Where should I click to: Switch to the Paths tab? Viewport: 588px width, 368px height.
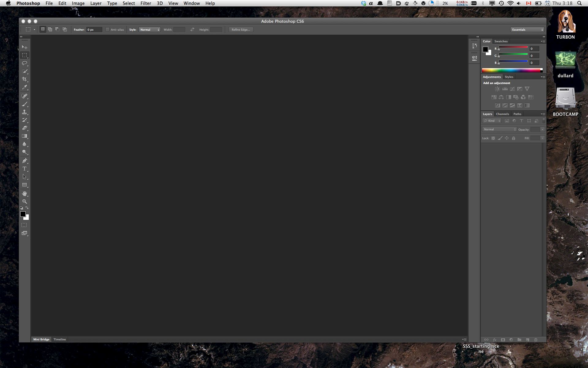tap(517, 114)
